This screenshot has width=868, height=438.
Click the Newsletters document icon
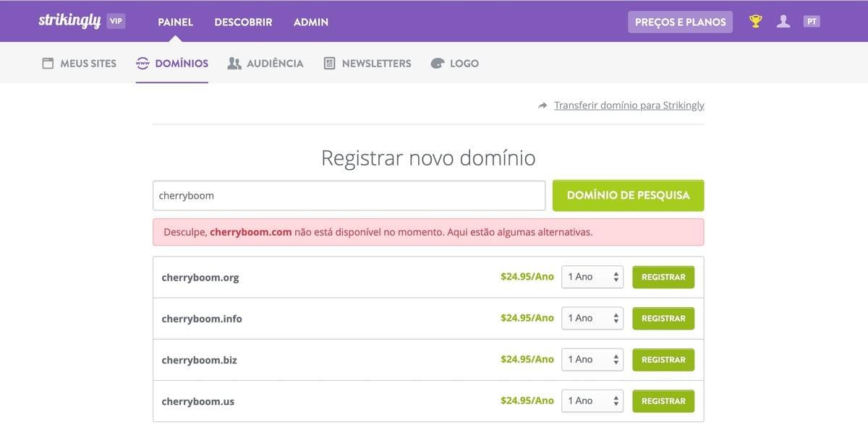[x=329, y=64]
